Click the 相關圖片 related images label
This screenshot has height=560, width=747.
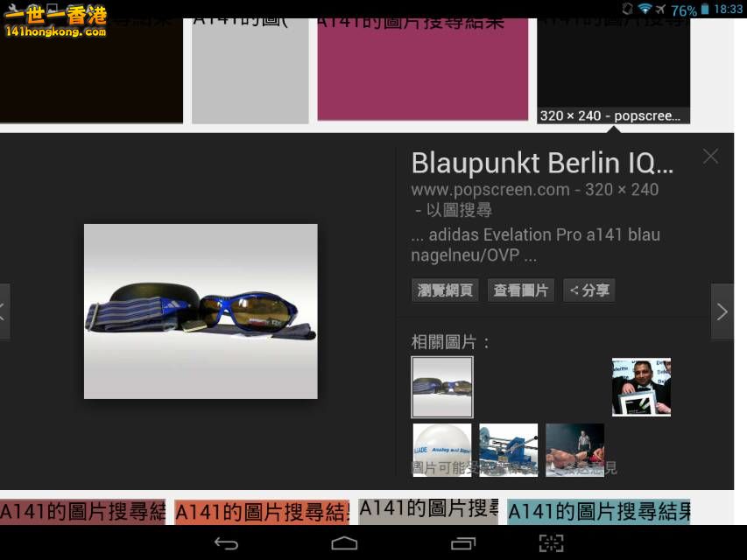[450, 342]
